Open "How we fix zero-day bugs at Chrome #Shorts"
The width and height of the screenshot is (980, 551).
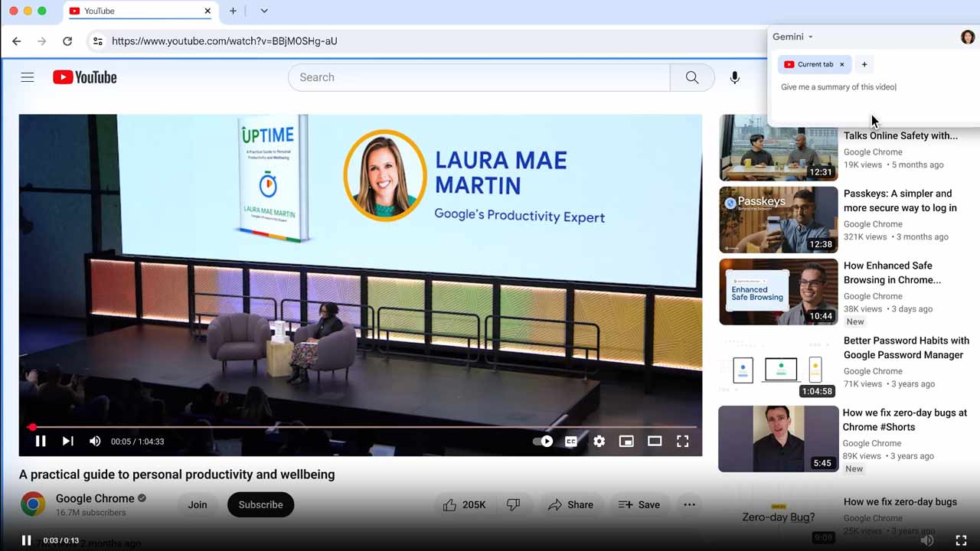click(x=905, y=419)
